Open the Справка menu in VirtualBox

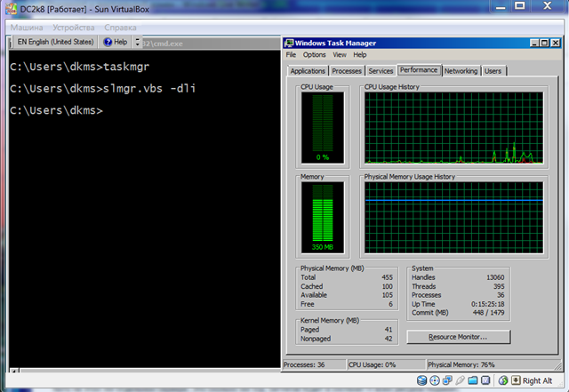coord(121,28)
